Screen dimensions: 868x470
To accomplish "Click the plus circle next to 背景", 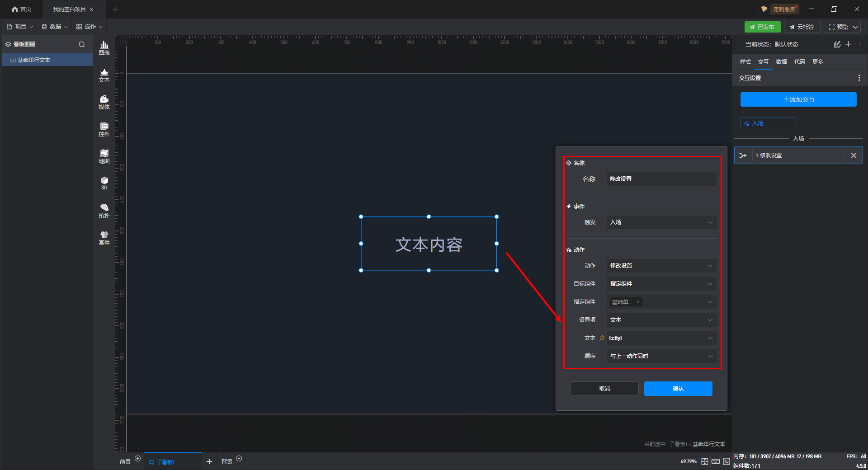I will (x=239, y=459).
